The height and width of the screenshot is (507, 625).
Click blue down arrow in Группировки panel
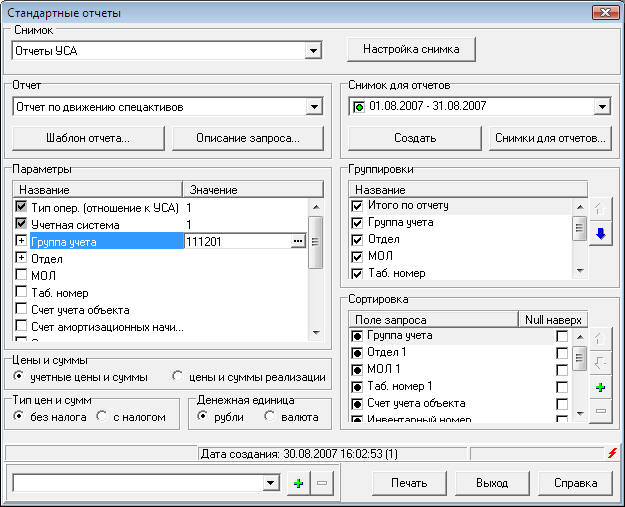(x=601, y=234)
